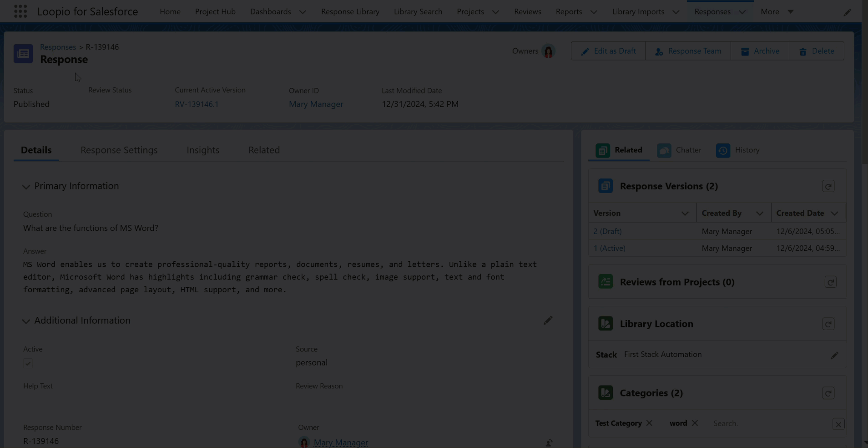Open the Chatter tab in side panel
This screenshot has width=868, height=448.
(x=679, y=150)
